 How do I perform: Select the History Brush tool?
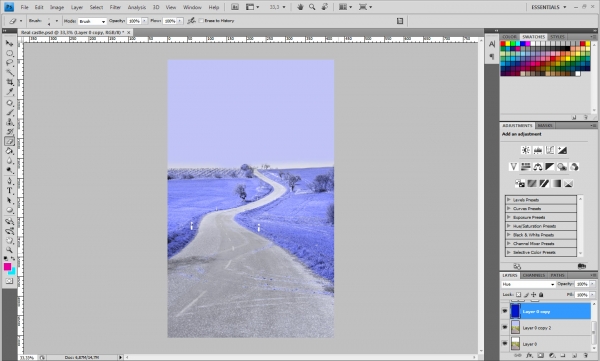[10, 132]
